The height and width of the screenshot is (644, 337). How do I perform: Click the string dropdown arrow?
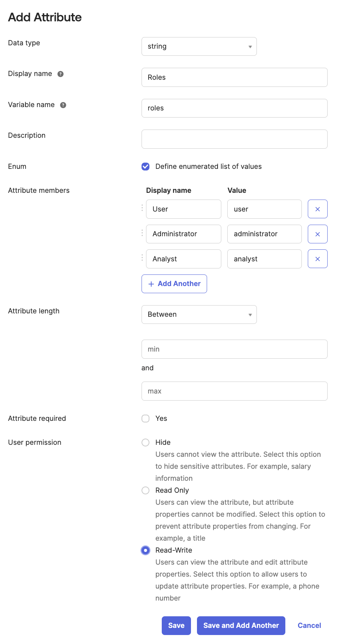(250, 46)
